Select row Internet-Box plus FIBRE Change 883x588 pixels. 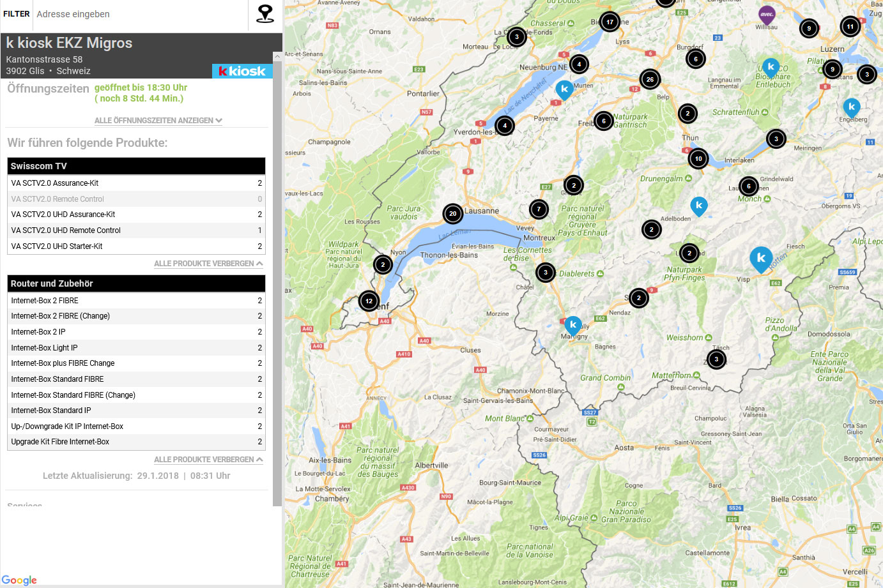pyautogui.click(x=136, y=363)
